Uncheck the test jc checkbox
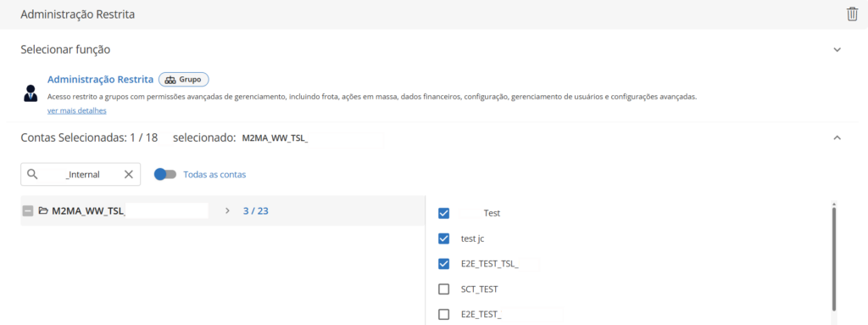Image resolution: width=868 pixels, height=325 pixels. tap(443, 238)
